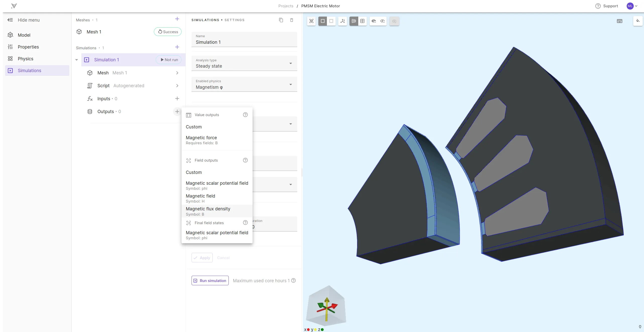The image size is (644, 332).
Task: Select the solid box selection mode icon
Action: tap(323, 21)
